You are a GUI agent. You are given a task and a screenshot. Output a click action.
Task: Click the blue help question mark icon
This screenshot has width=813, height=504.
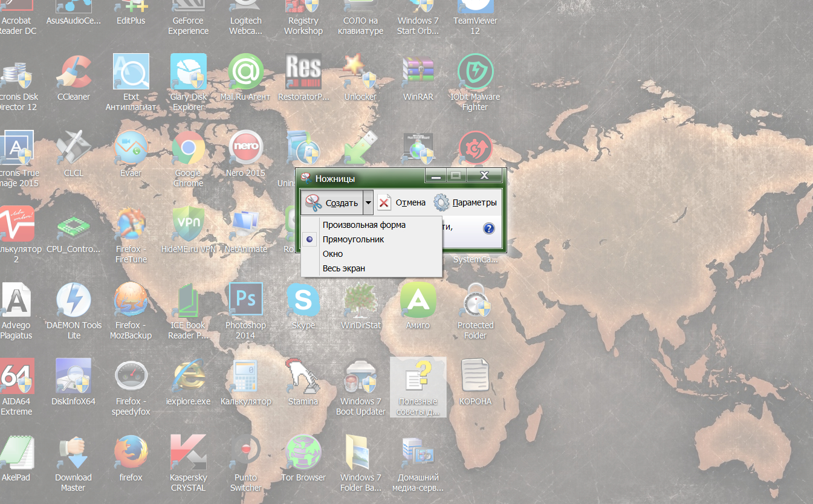tap(489, 228)
